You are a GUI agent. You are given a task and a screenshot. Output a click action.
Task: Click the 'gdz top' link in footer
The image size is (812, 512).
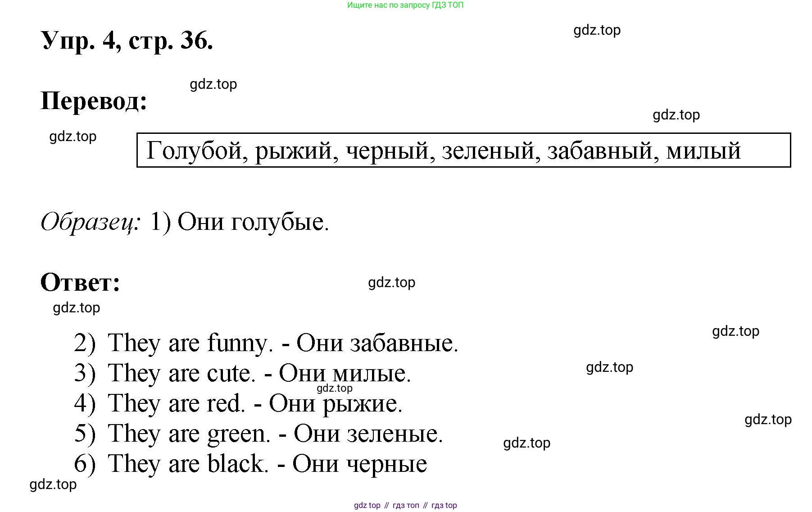[367, 505]
